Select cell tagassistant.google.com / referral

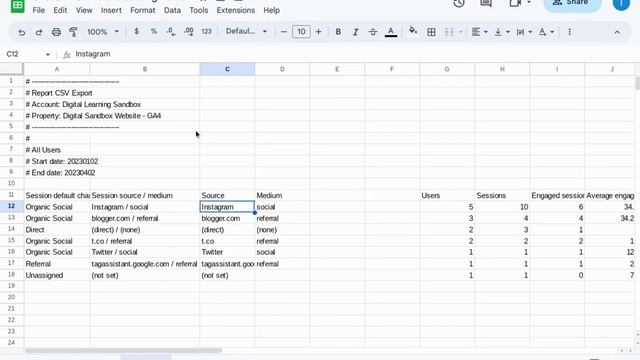[144, 264]
